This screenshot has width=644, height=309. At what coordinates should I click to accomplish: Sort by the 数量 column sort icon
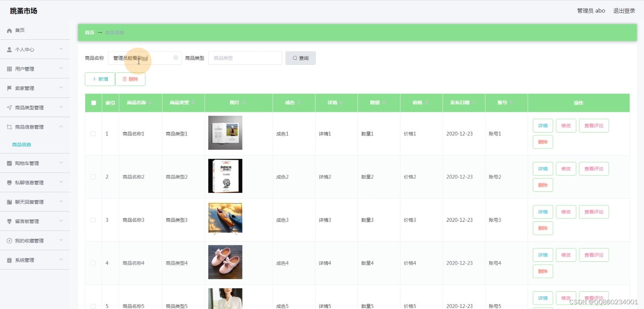pyautogui.click(x=383, y=103)
